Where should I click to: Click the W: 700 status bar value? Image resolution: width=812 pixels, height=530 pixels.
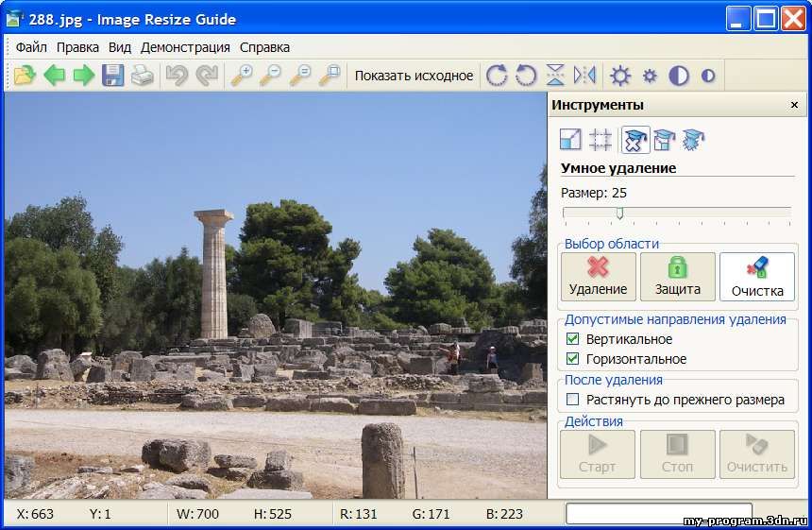(x=197, y=514)
